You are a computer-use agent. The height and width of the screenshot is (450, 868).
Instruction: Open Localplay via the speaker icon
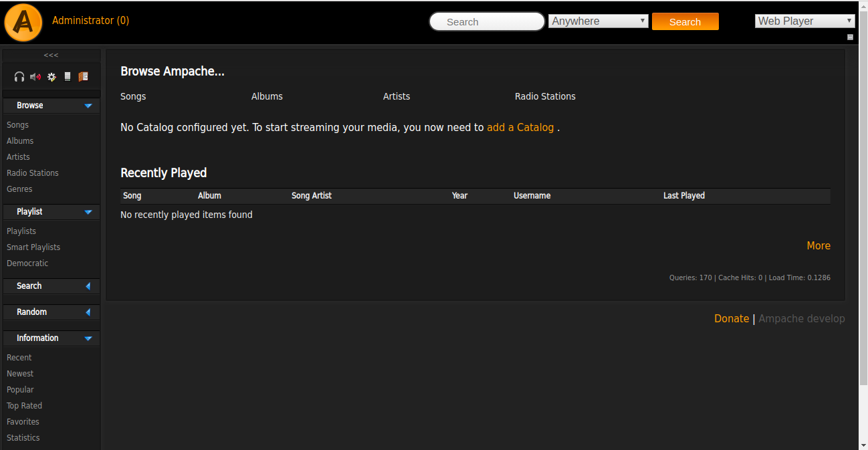pyautogui.click(x=35, y=77)
